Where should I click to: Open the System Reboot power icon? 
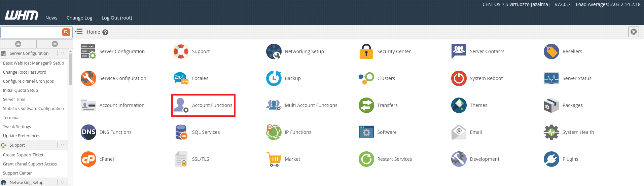[x=459, y=78]
